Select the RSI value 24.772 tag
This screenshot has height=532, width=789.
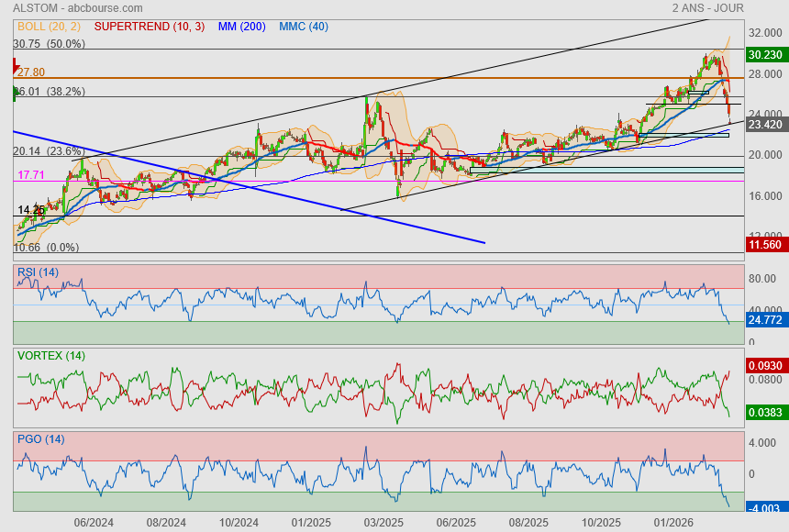[764, 320]
